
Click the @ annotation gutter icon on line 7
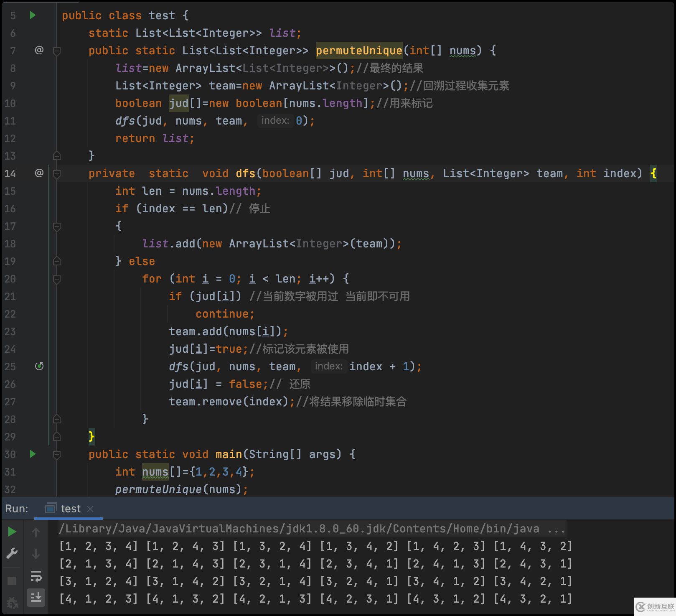tap(39, 50)
